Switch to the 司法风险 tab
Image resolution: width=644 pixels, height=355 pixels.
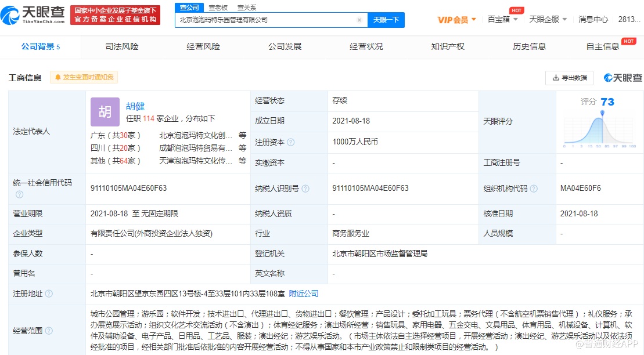click(122, 46)
